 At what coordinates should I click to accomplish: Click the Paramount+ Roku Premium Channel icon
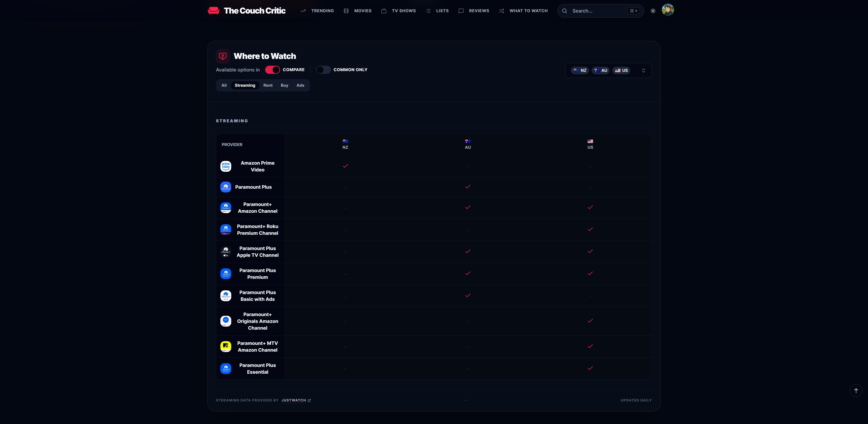tap(226, 230)
